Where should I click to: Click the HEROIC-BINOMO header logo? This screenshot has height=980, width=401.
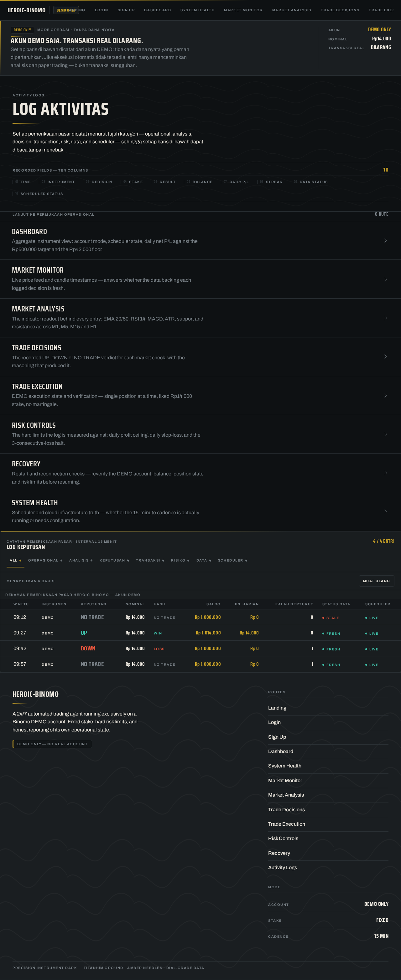tap(26, 10)
